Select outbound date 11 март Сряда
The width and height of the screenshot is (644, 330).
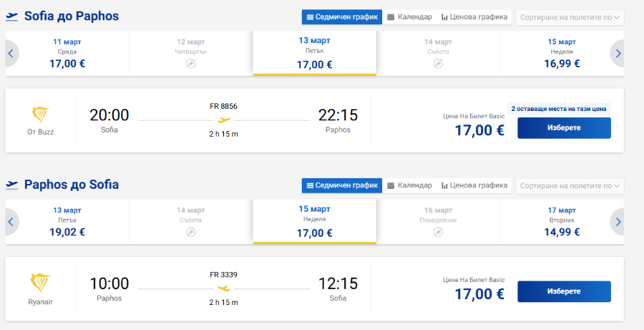point(67,54)
